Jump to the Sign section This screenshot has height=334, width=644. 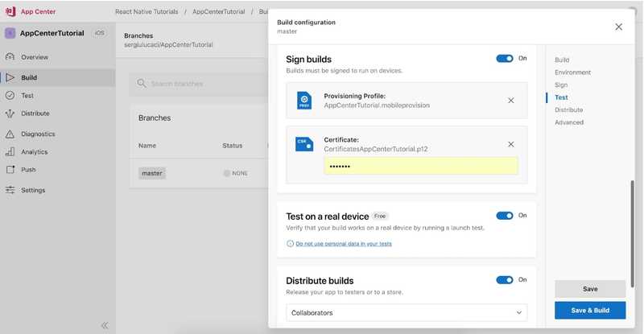coord(561,85)
